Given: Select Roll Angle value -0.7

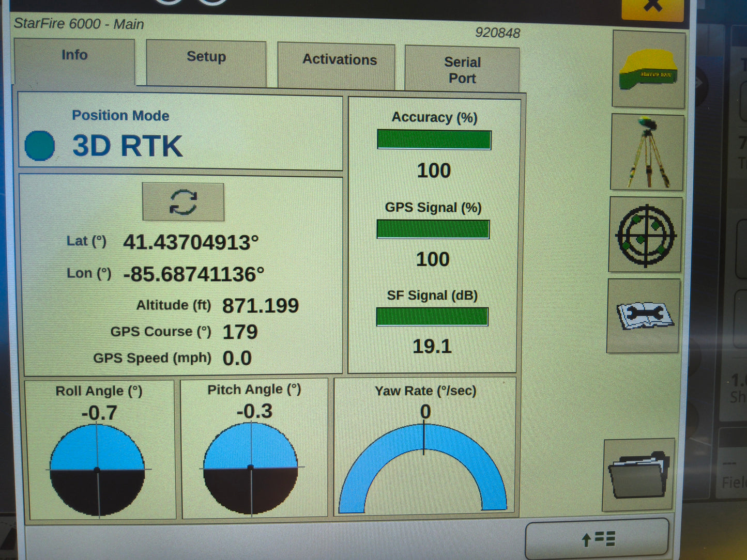Looking at the screenshot, I should tap(99, 413).
